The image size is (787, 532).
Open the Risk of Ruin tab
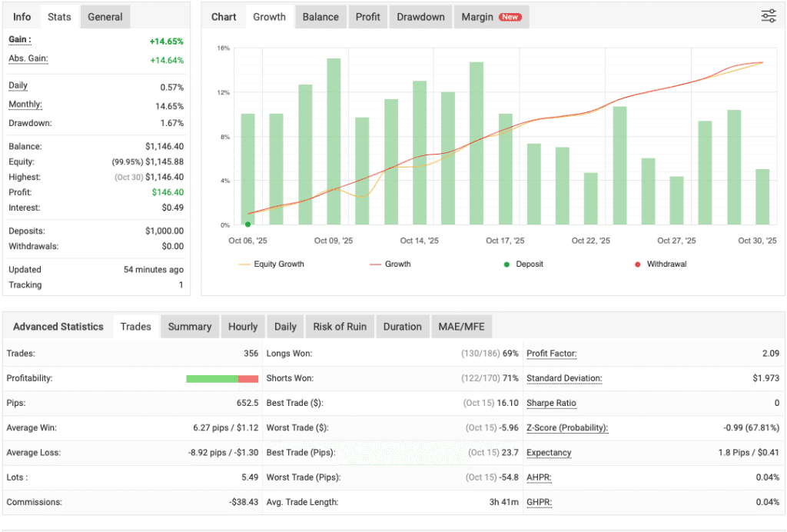coord(340,326)
